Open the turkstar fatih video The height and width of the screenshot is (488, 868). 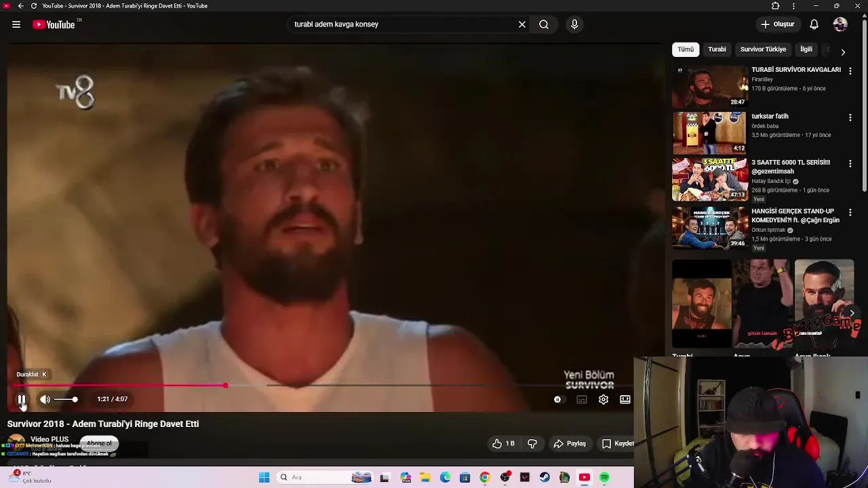pos(709,133)
